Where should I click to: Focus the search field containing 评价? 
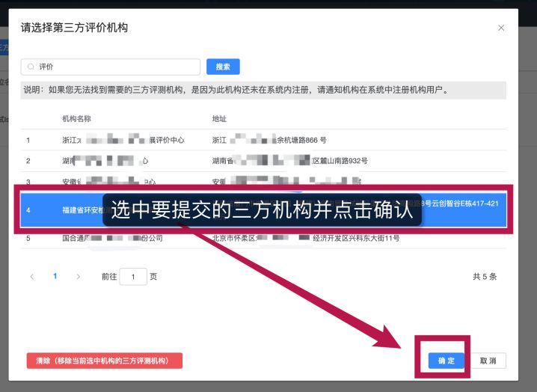112,67
